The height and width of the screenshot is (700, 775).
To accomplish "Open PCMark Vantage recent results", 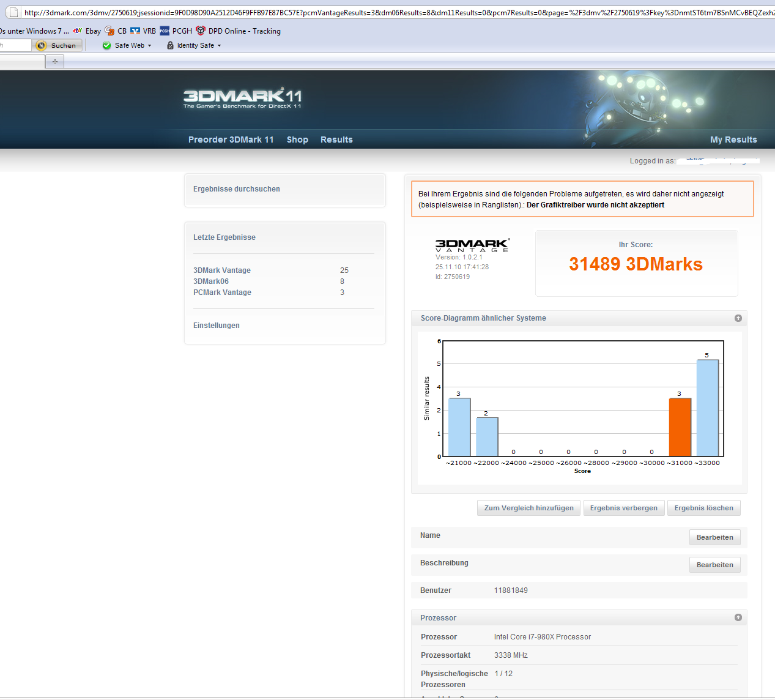I will click(x=222, y=292).
